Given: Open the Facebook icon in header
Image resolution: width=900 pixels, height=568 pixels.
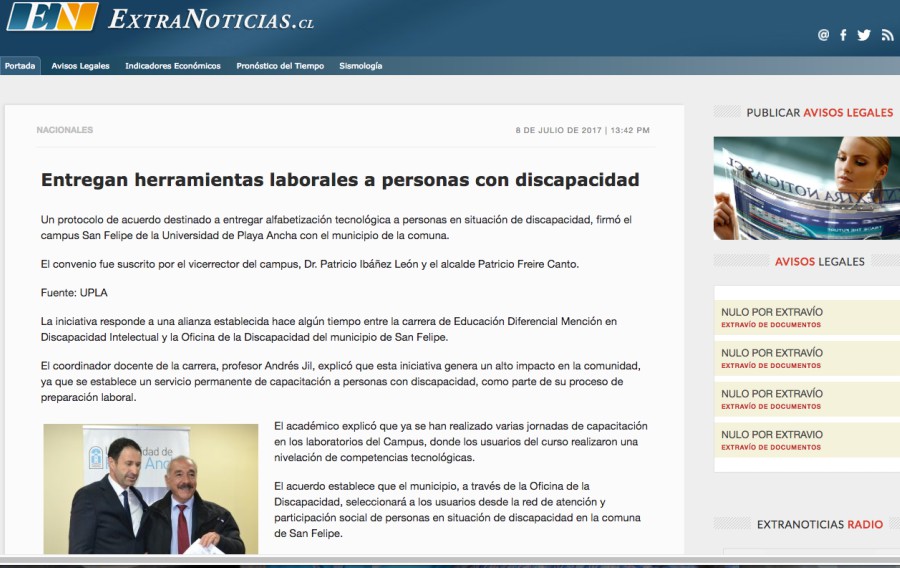Looking at the screenshot, I should coord(843,35).
